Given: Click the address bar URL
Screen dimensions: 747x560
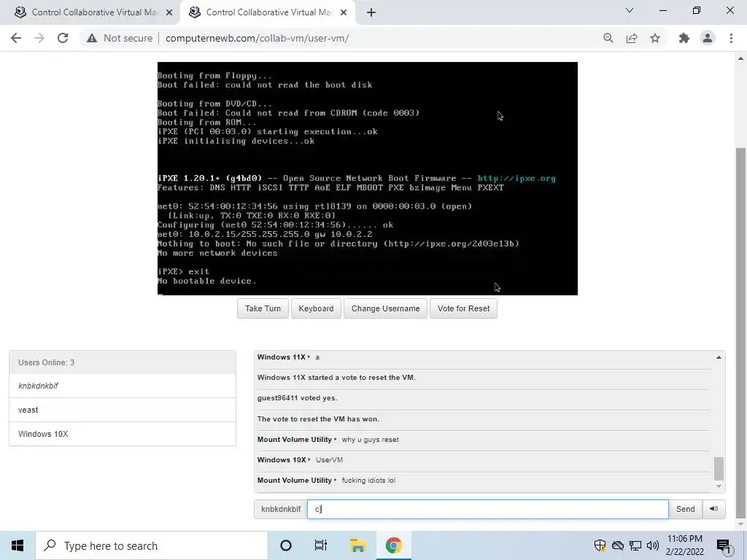Looking at the screenshot, I should coord(258,38).
